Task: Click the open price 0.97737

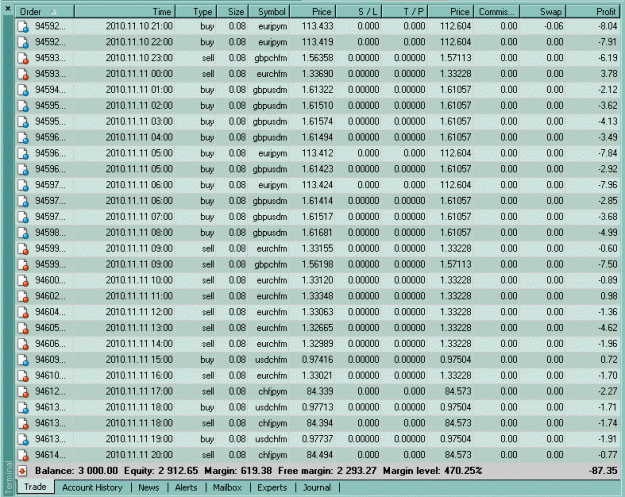Action: click(317, 439)
